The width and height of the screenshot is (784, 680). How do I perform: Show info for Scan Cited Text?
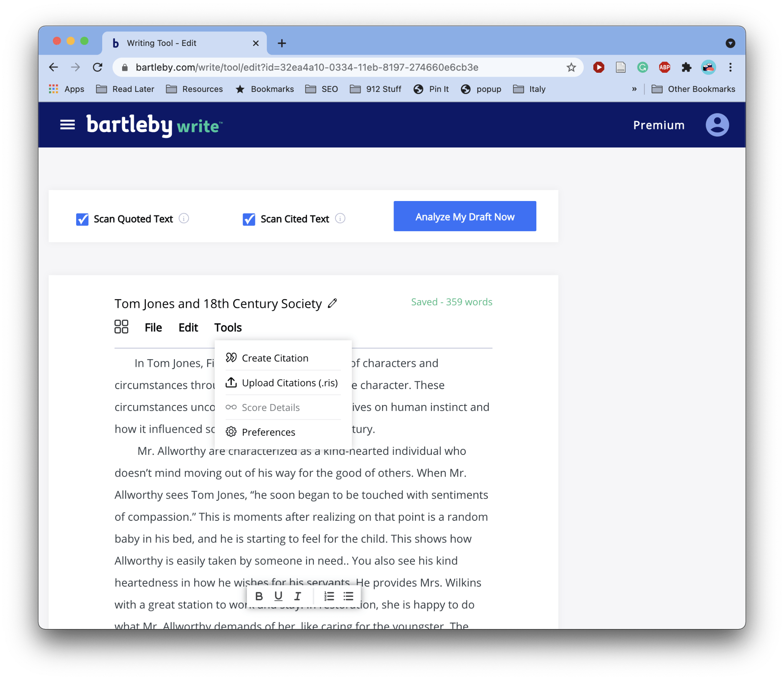pyautogui.click(x=340, y=218)
